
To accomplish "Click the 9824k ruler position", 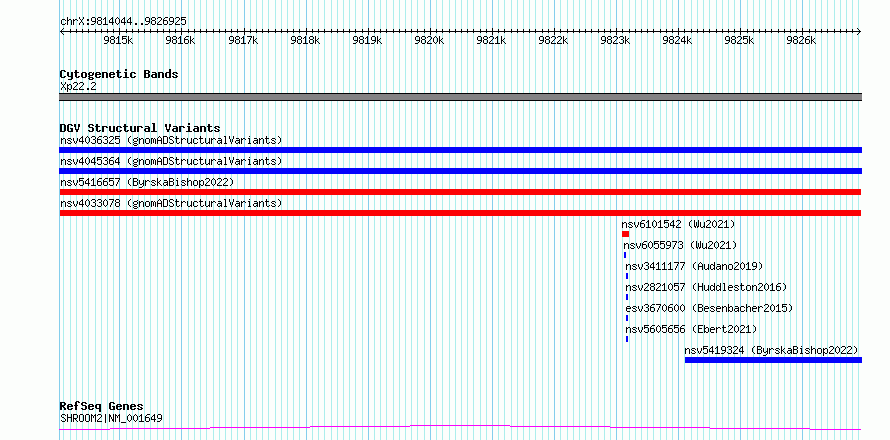I will coord(678,40).
